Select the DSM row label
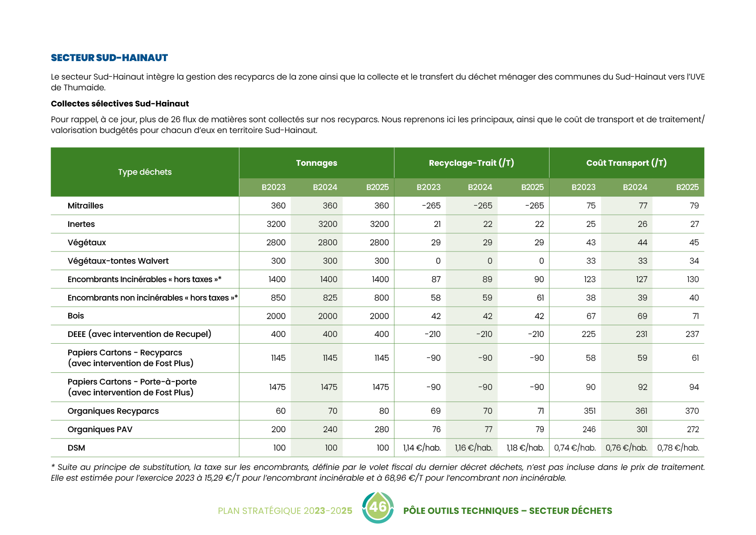 (x=76, y=448)
